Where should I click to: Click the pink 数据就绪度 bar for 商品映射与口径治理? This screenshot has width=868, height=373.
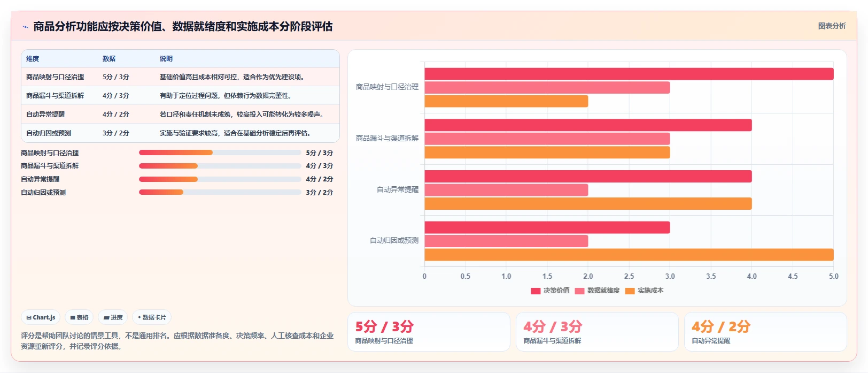pyautogui.click(x=547, y=88)
